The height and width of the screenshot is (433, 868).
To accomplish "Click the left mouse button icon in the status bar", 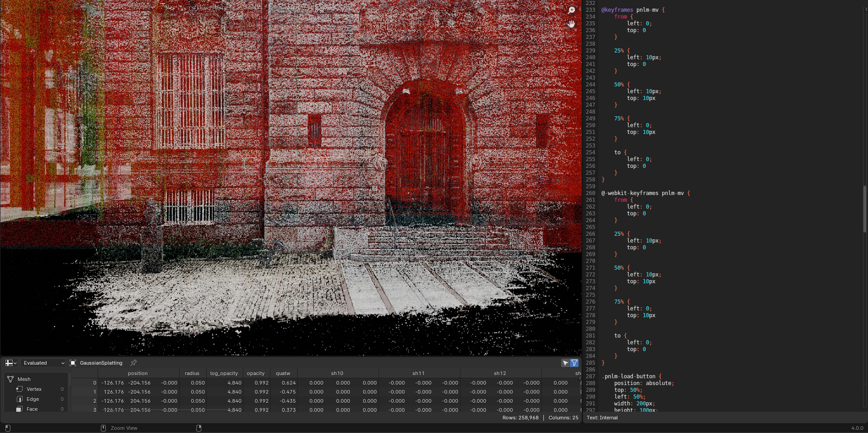I will 8,428.
